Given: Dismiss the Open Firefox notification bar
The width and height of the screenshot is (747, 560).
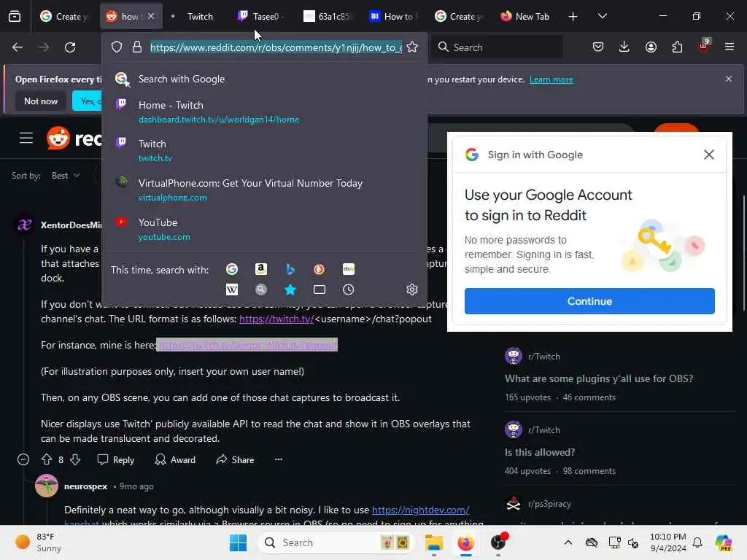Looking at the screenshot, I should 729,79.
